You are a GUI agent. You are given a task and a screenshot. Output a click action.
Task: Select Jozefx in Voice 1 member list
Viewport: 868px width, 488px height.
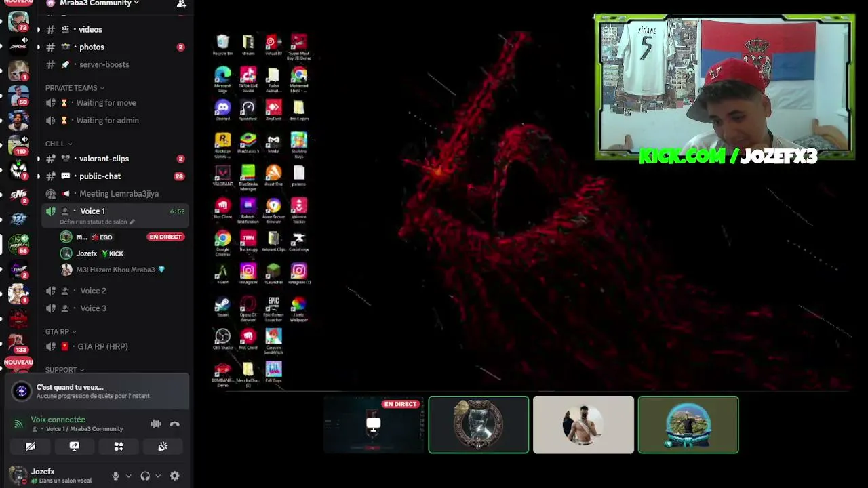(123, 253)
